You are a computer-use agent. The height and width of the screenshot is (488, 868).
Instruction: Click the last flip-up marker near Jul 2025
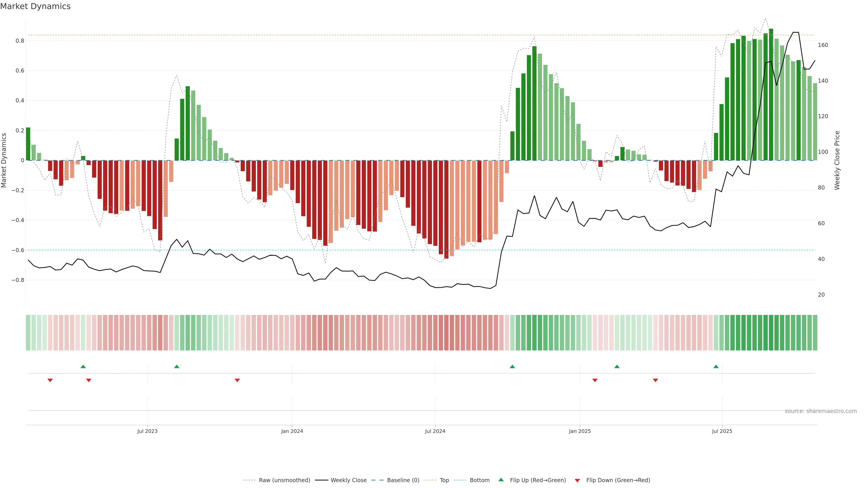tap(716, 366)
